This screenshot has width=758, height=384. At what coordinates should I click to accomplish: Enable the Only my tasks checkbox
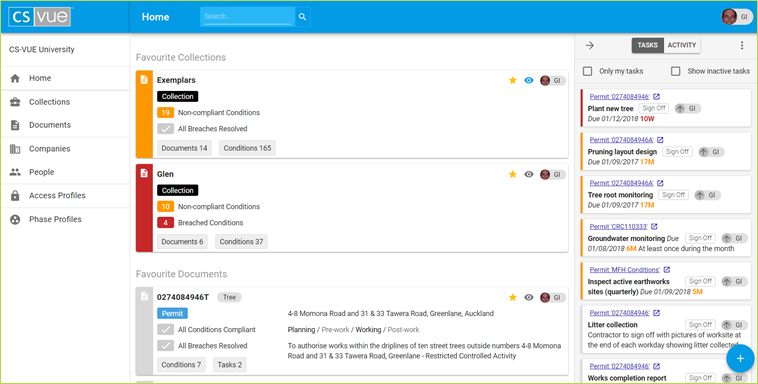(x=587, y=71)
